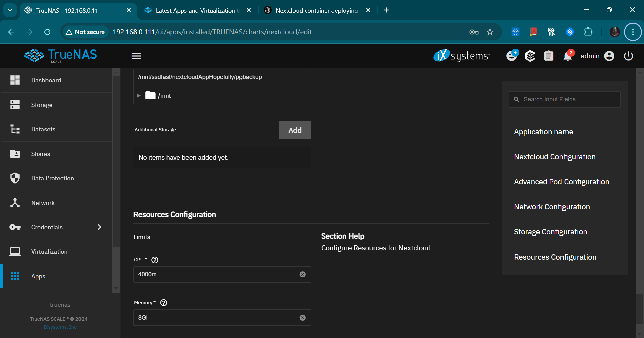Click the browser address bar URL

tap(212, 32)
